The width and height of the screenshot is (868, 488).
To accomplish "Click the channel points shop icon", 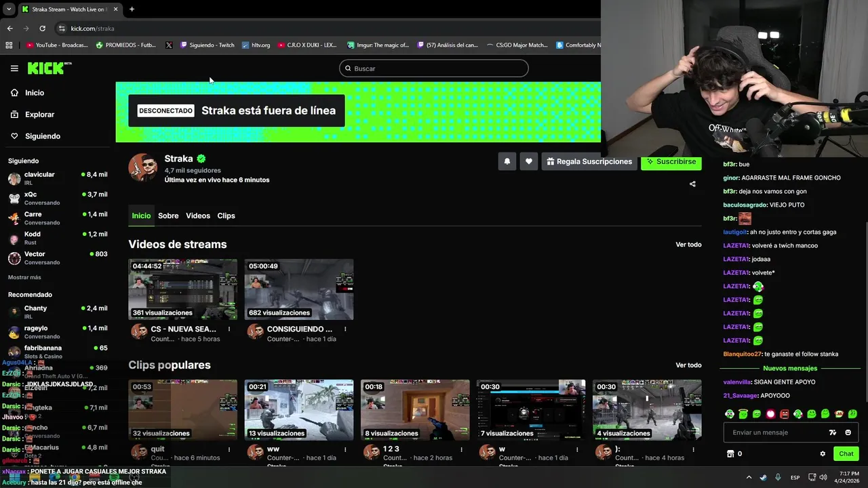I will pyautogui.click(x=730, y=454).
